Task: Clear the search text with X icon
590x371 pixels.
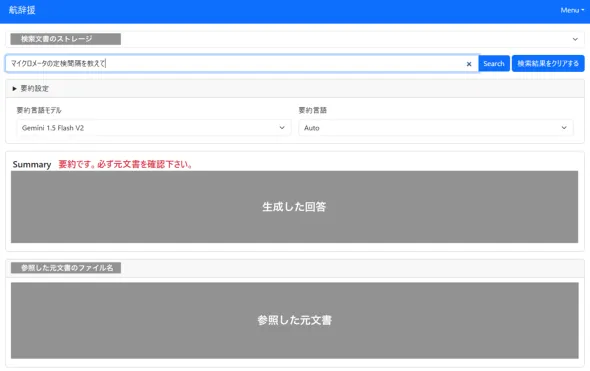Action: [469, 64]
